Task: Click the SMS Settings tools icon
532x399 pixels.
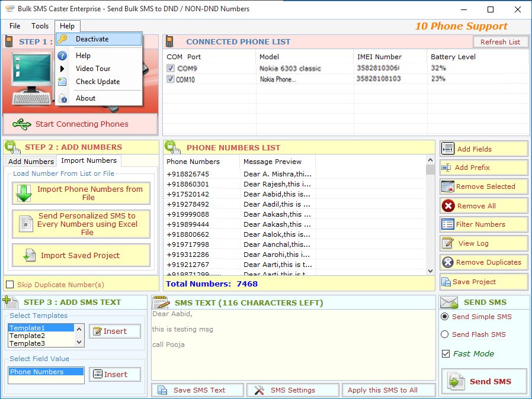Action: [259, 390]
